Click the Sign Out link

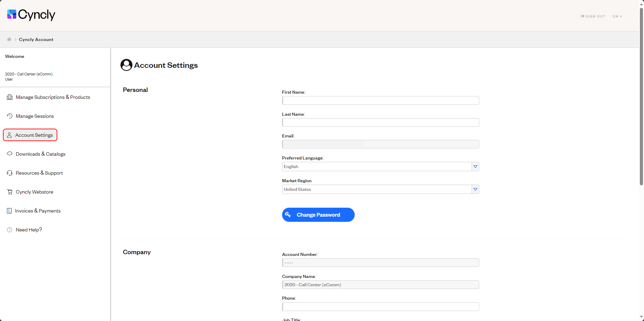(x=593, y=16)
